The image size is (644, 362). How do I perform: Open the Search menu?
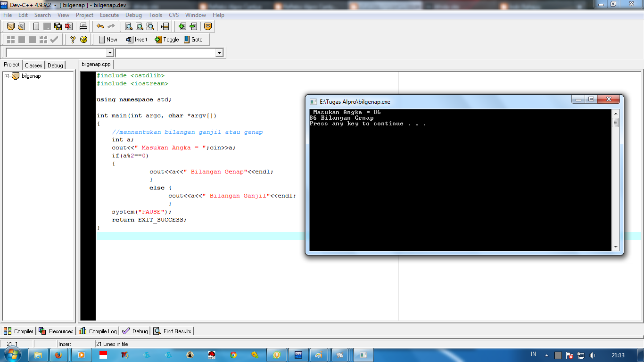(42, 15)
